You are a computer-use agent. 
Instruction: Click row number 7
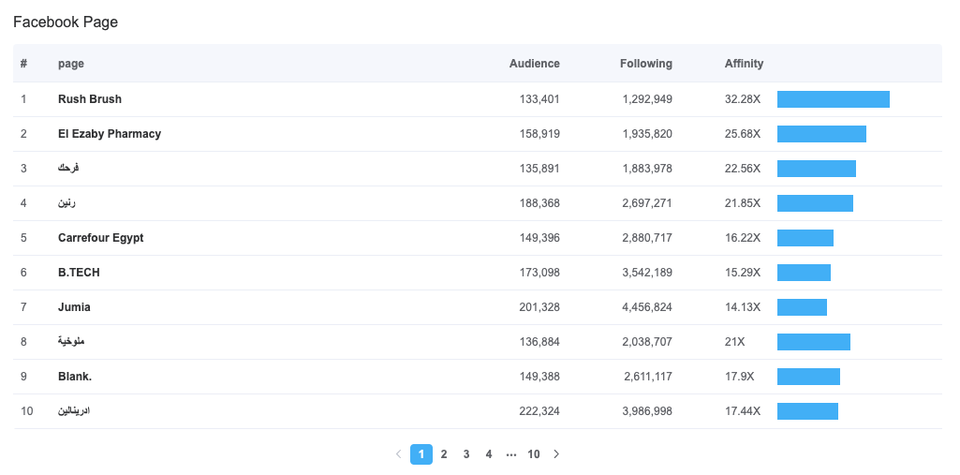[x=24, y=307]
